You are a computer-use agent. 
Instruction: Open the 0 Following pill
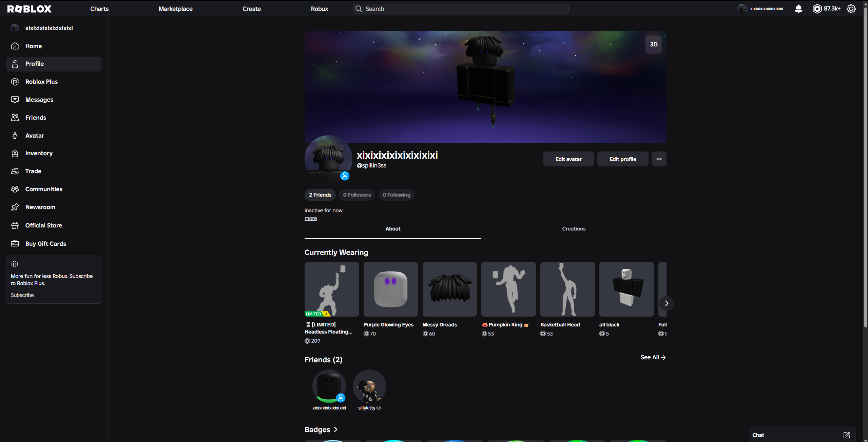[397, 195]
